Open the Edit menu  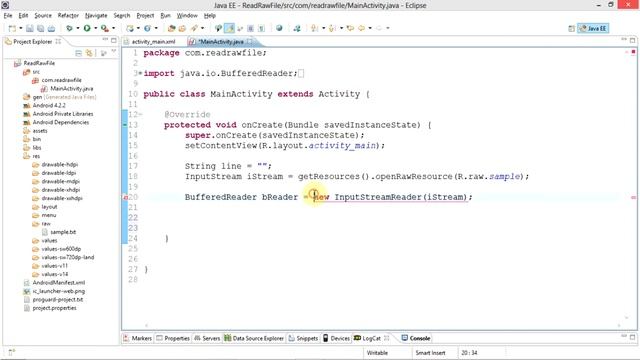23,16
